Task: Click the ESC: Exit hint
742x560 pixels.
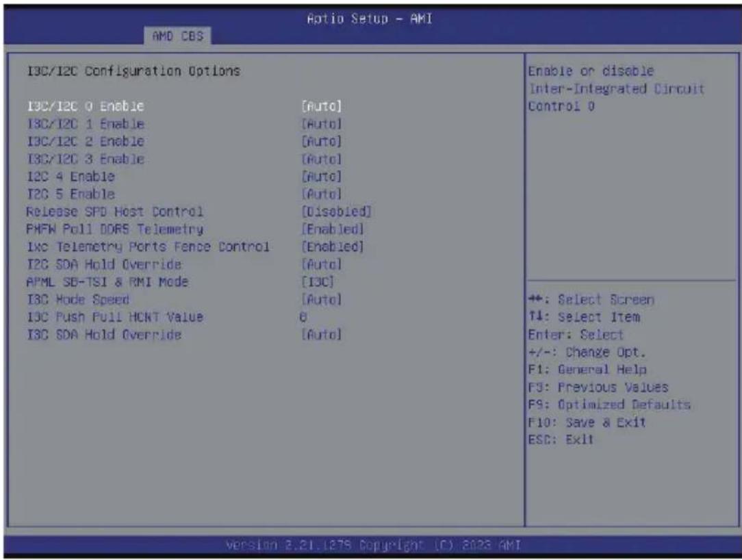Action: click(x=561, y=440)
